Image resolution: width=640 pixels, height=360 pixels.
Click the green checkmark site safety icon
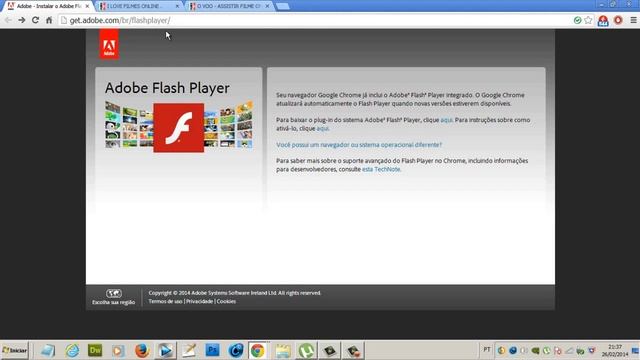click(x=577, y=20)
